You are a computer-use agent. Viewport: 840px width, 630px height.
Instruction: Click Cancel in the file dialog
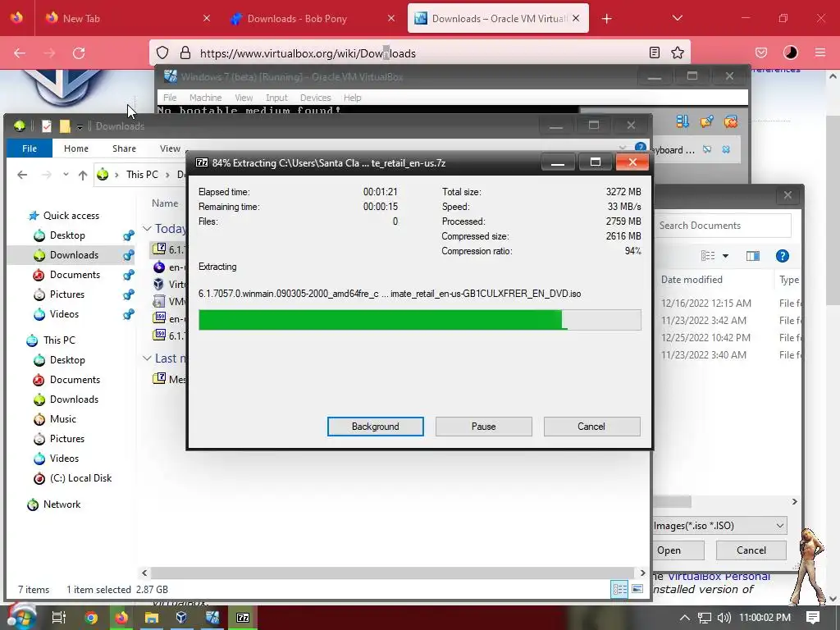751,550
